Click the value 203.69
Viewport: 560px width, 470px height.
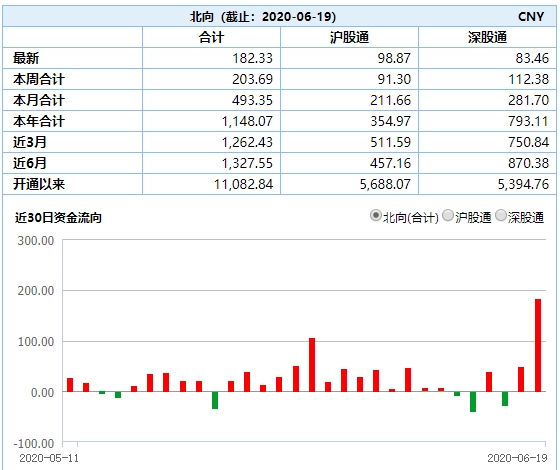(252, 79)
